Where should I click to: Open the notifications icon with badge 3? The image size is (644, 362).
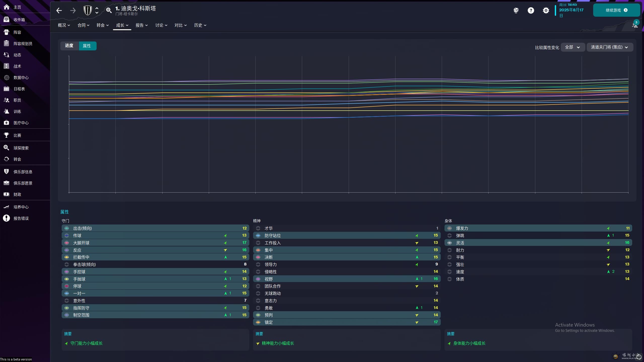point(635,25)
